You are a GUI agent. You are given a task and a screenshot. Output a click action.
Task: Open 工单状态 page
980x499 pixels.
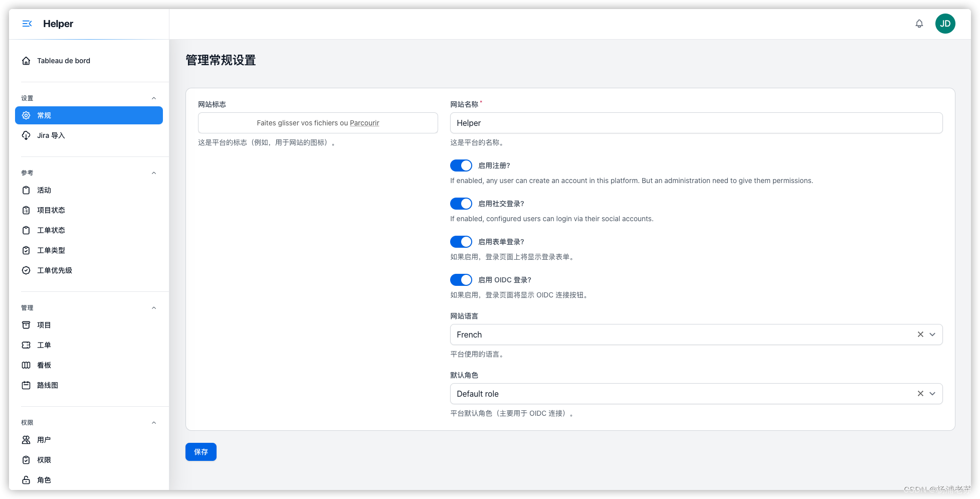[89, 230]
